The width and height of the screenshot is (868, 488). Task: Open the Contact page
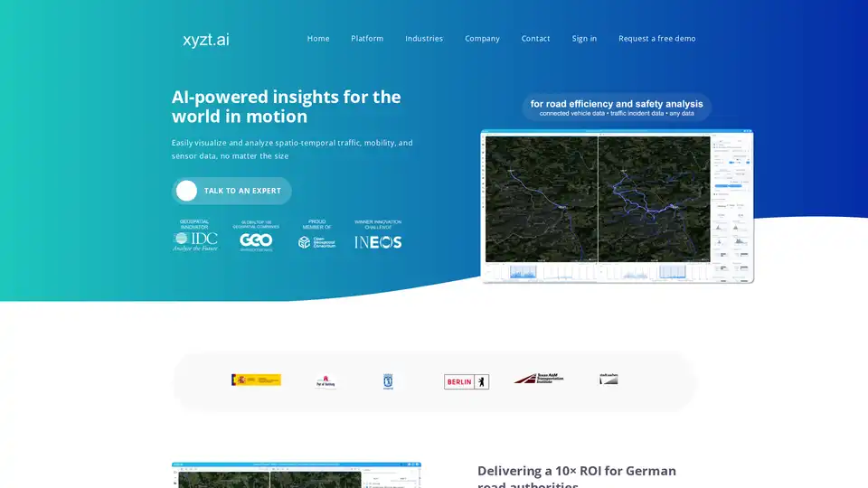[x=535, y=39]
